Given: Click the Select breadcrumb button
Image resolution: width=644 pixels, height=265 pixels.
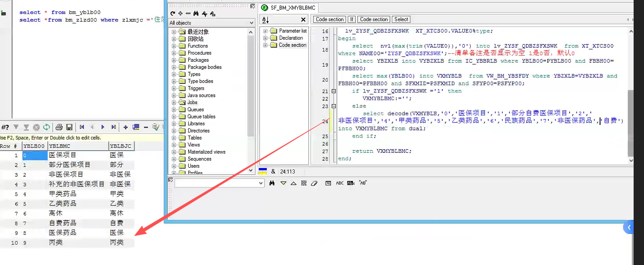Looking at the screenshot, I should 401,19.
